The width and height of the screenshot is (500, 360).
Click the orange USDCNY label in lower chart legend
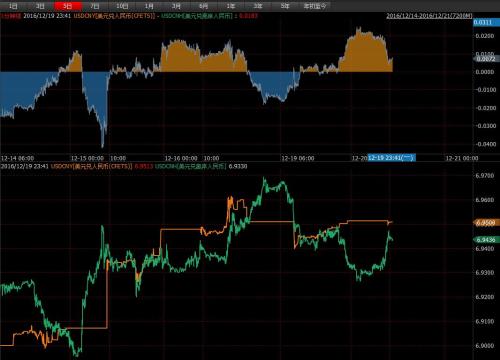point(92,166)
